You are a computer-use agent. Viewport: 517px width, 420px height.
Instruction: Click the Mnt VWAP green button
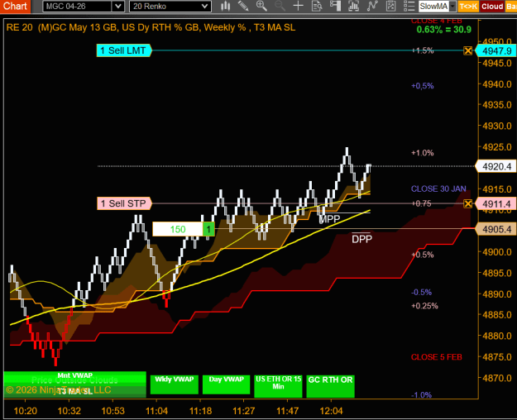pyautogui.click(x=74, y=375)
